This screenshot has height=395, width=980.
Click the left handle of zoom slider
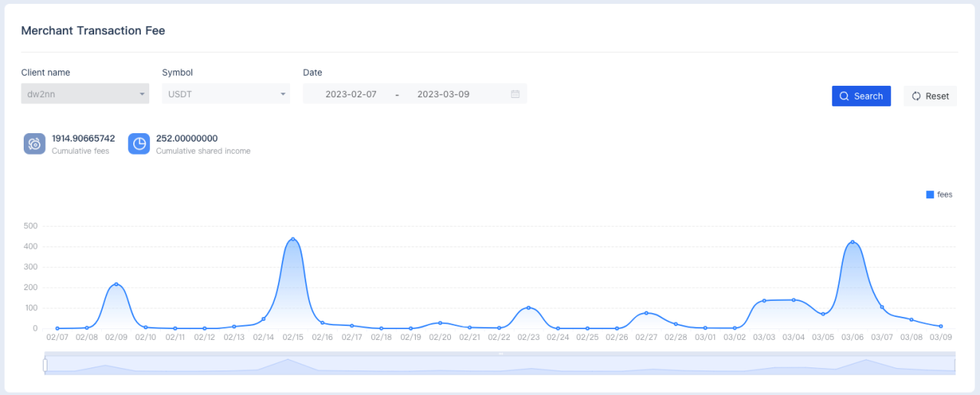click(x=45, y=366)
